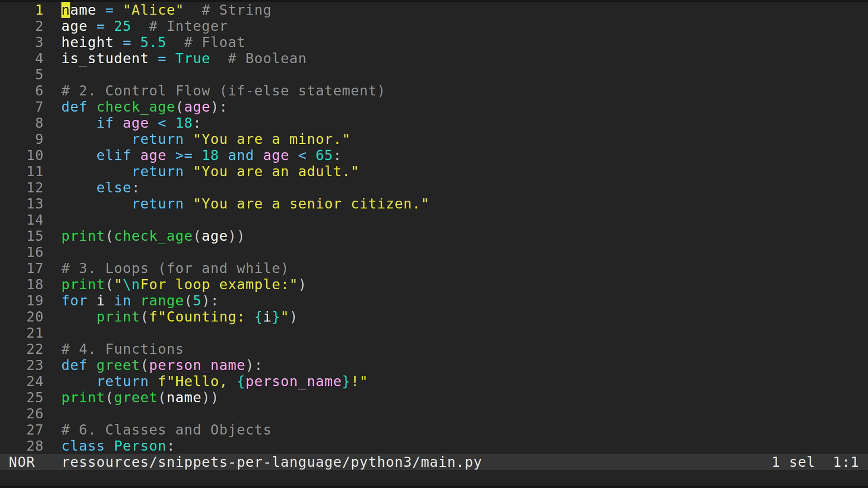This screenshot has width=868, height=488.
Task: Click the comment # 4. Functions
Action: 122,348
